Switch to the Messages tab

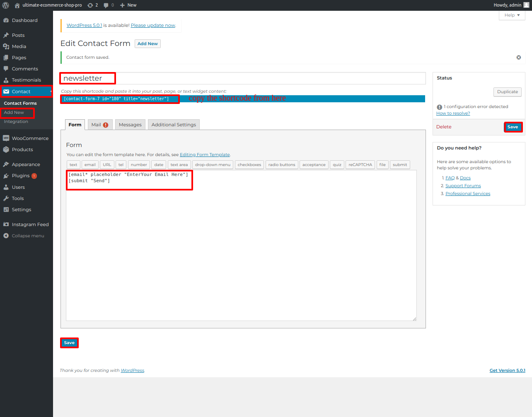pos(130,125)
